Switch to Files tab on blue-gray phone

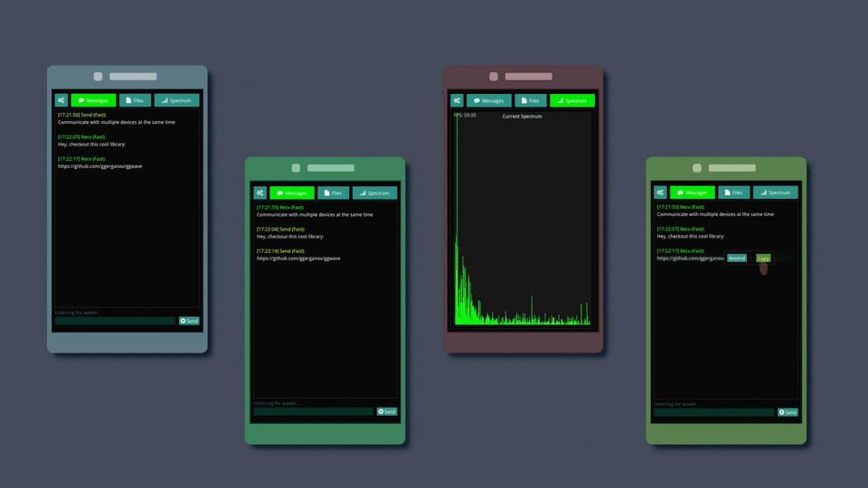(x=135, y=100)
